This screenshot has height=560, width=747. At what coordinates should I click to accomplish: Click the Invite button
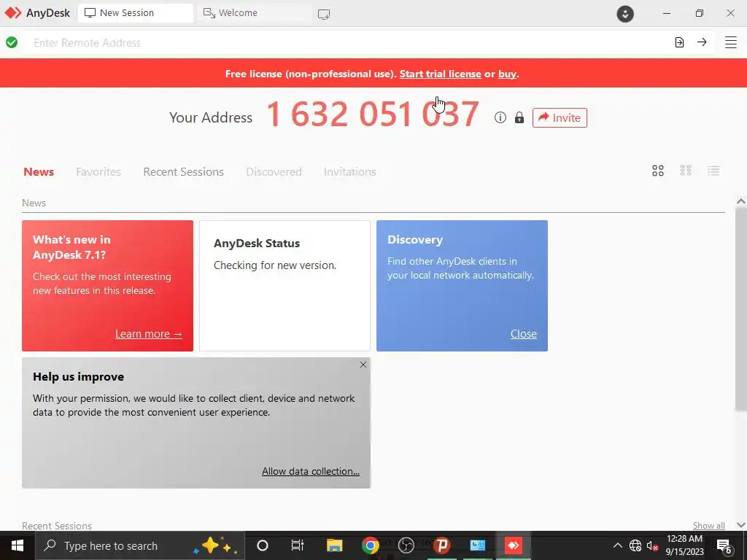(x=560, y=117)
